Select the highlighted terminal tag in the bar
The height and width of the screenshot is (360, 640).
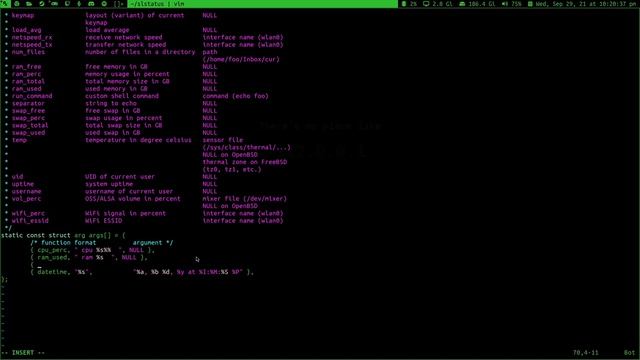pos(5,4)
